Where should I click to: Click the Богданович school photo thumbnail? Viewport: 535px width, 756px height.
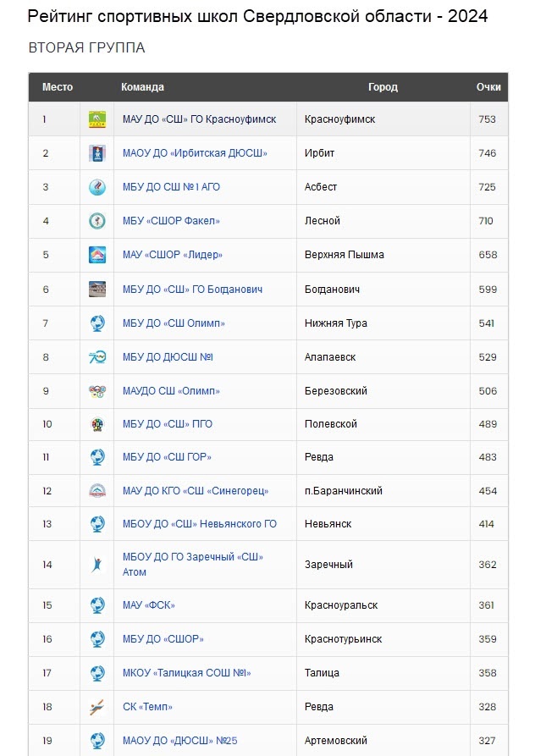(x=97, y=290)
